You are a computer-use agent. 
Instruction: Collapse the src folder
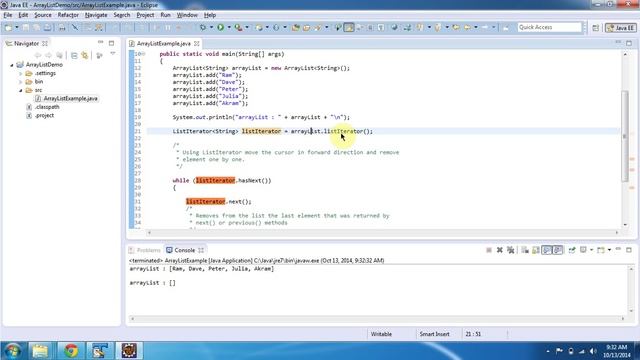coord(21,90)
